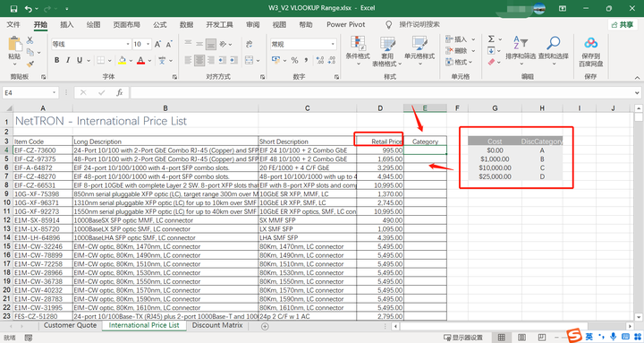Open Display Settings (显示器设置) in status bar

click(x=463, y=338)
